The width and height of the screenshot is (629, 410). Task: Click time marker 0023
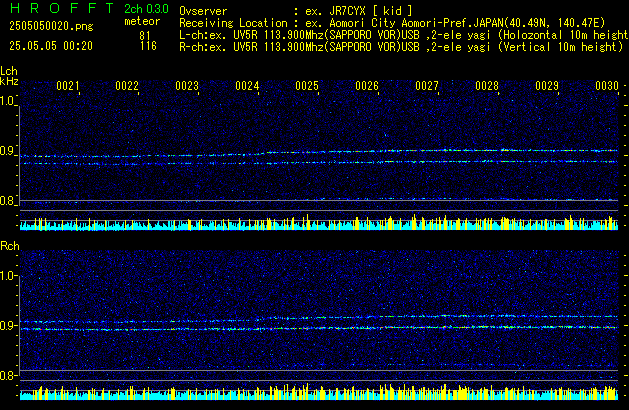(187, 86)
